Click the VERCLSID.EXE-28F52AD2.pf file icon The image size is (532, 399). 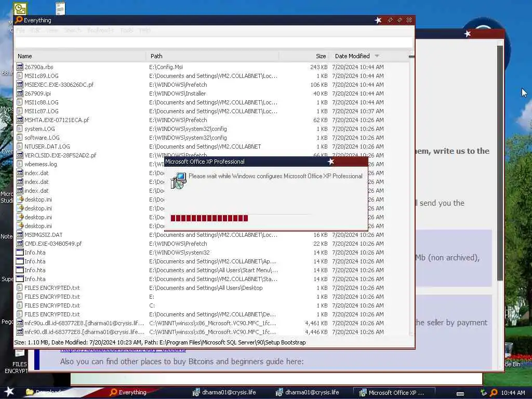(x=20, y=155)
